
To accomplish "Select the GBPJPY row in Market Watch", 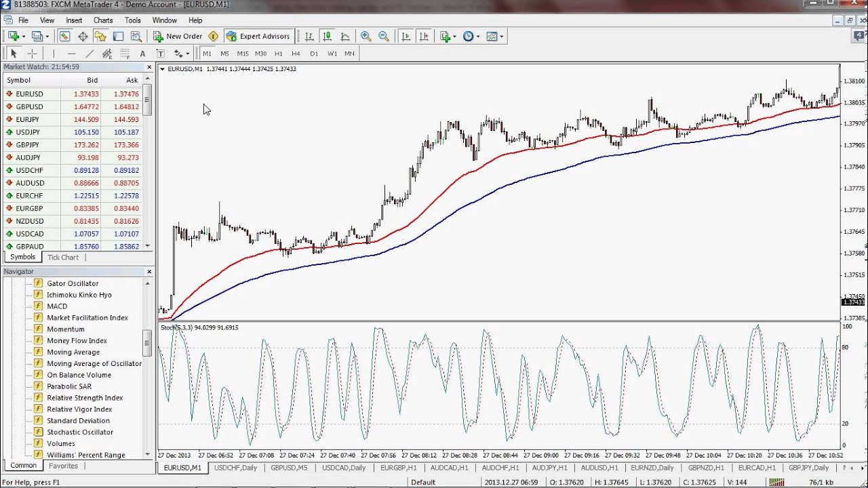I will (73, 145).
